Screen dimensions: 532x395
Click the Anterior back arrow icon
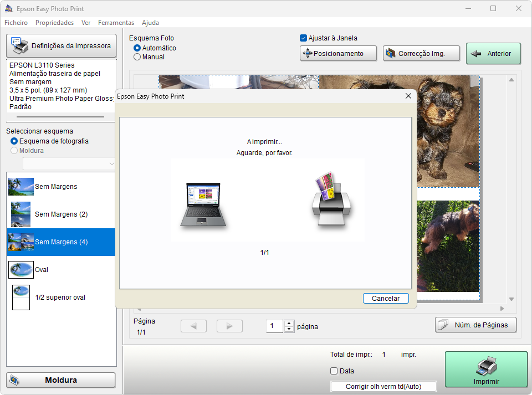click(476, 54)
